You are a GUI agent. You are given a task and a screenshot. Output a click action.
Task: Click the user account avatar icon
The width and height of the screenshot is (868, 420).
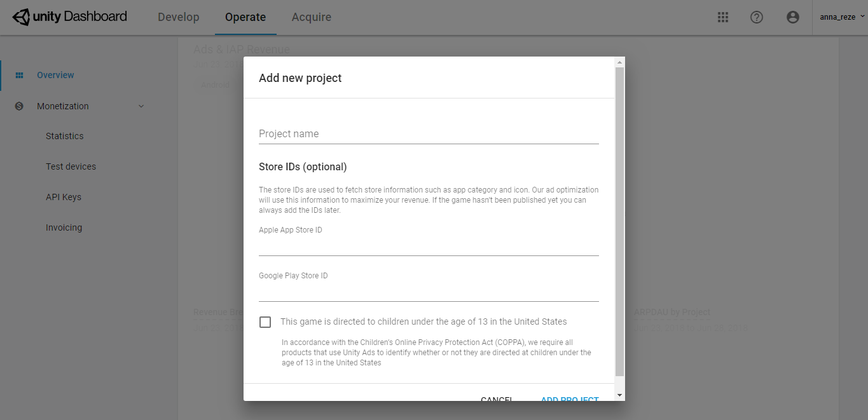click(792, 17)
